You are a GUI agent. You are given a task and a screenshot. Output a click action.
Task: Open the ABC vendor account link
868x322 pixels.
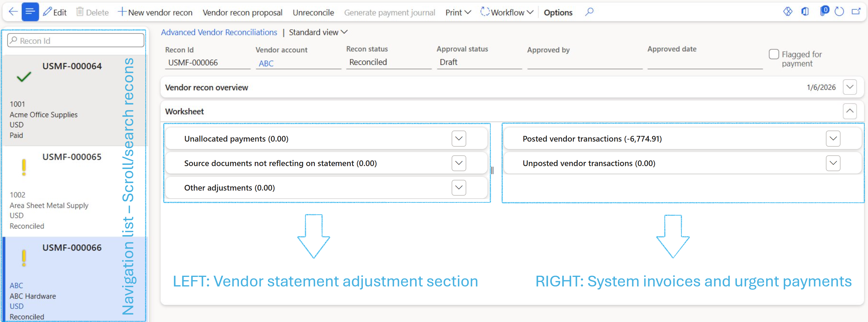coord(266,63)
